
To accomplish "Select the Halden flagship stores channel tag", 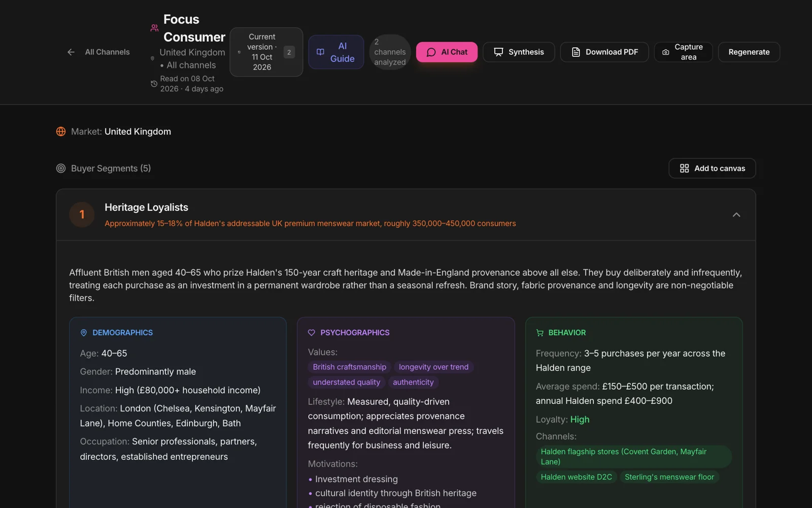I will coord(633,457).
